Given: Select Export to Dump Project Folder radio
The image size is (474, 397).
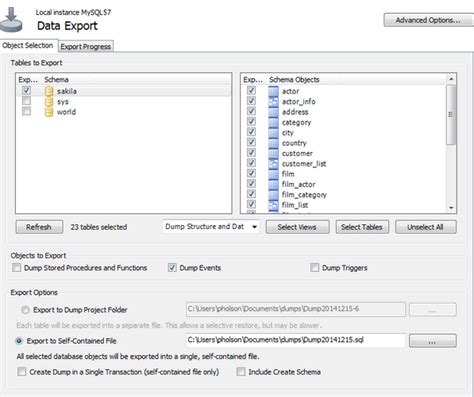Looking at the screenshot, I should coord(25,310).
